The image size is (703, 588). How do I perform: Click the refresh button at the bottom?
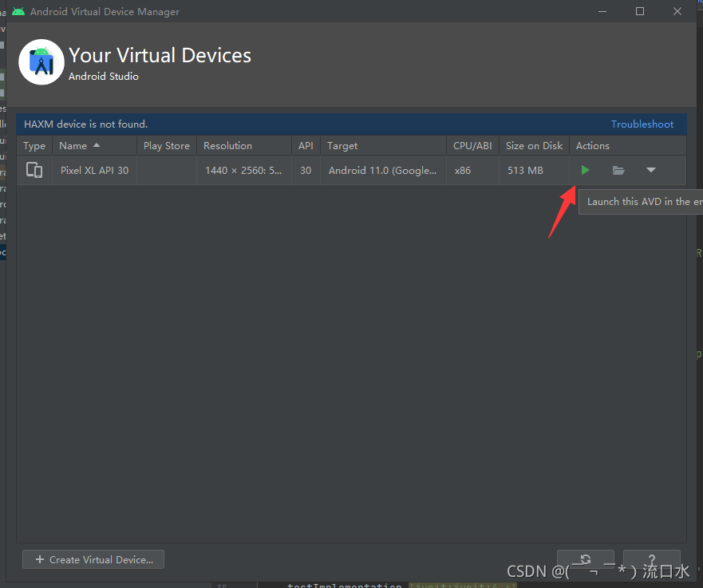coord(586,558)
